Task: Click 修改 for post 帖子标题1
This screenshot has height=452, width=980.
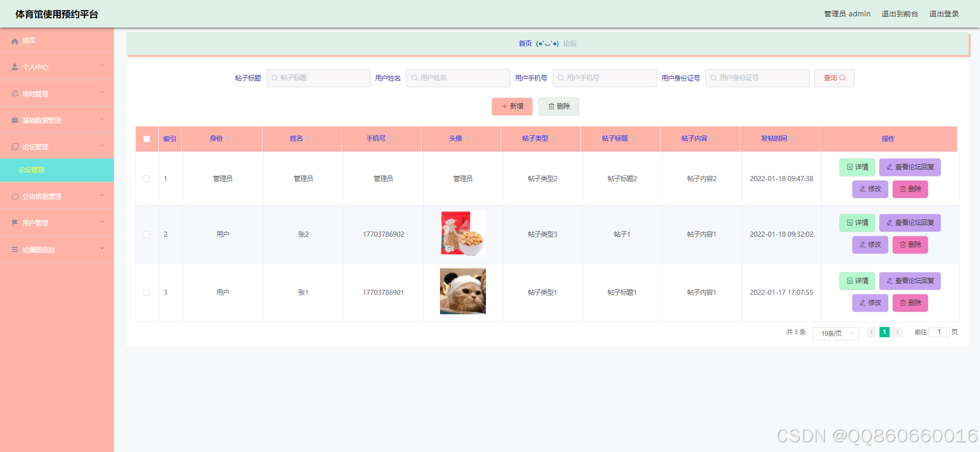Action: tap(870, 303)
